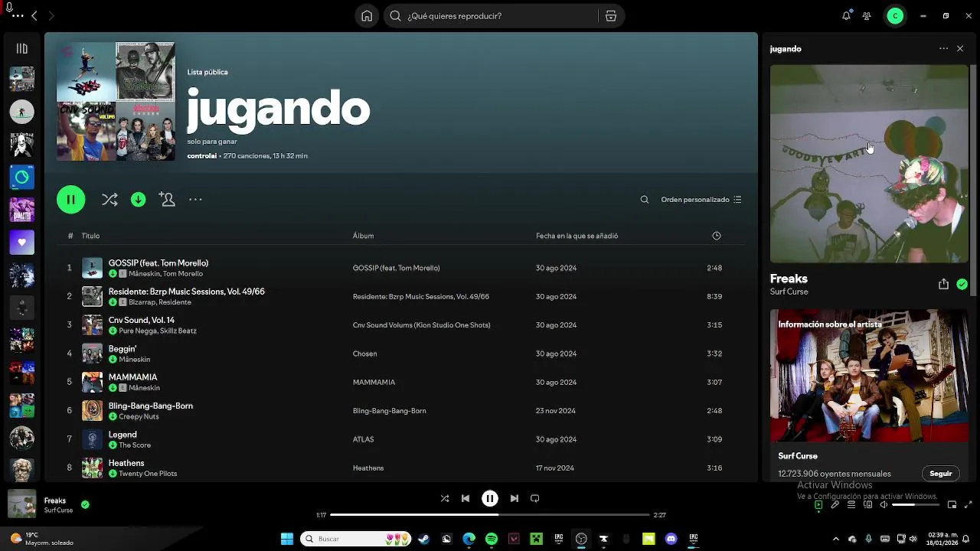
Task: Skip to the previous track
Action: 465,498
